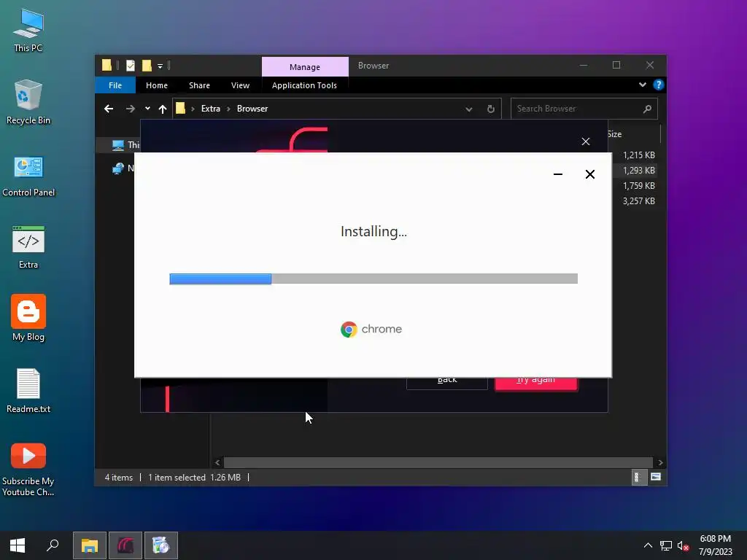
Task: Click the Chrome installing progress bar
Action: 373,279
